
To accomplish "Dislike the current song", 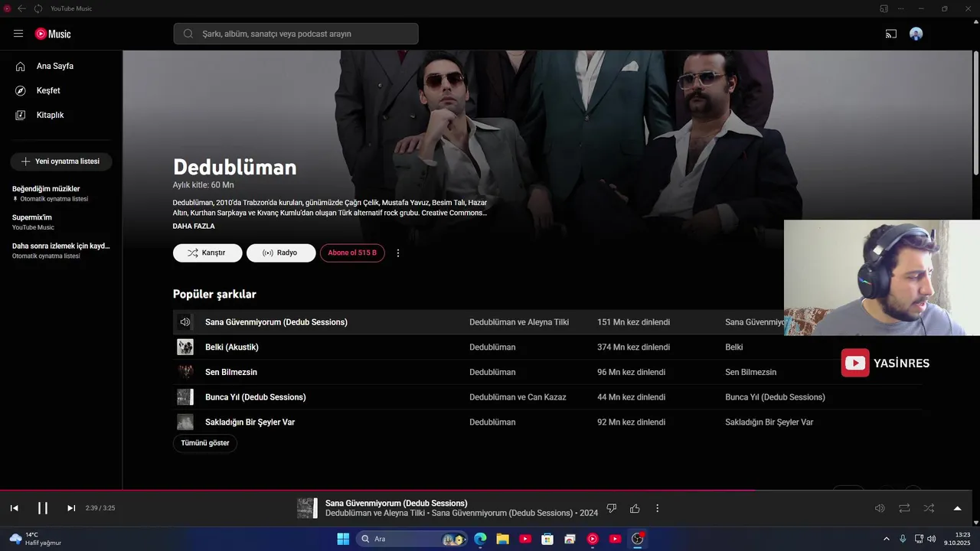I will pyautogui.click(x=611, y=508).
